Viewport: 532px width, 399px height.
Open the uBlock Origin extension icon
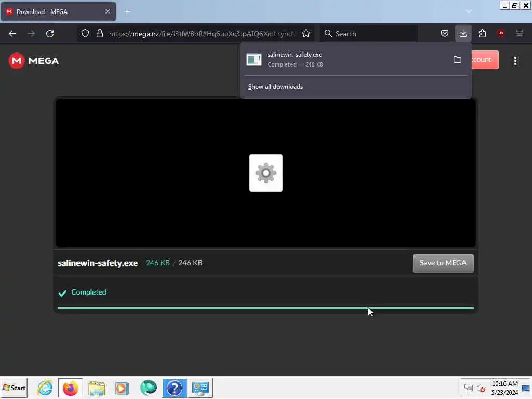click(x=501, y=33)
